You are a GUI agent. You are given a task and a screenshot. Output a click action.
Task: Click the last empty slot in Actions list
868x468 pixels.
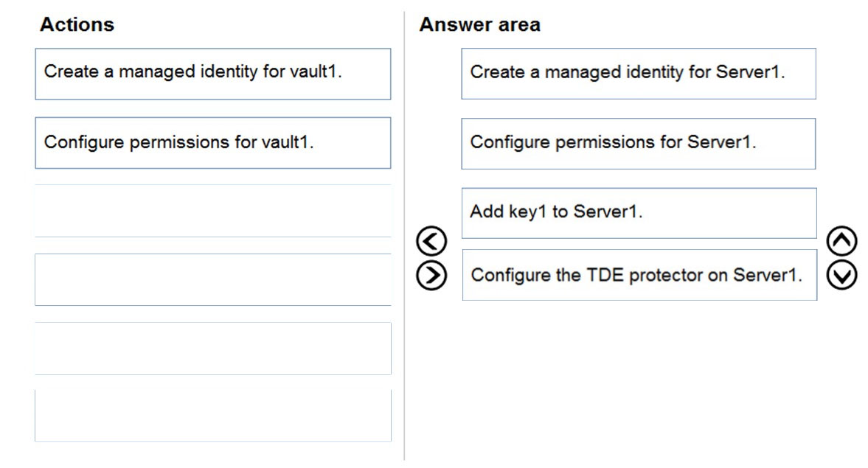pyautogui.click(x=213, y=416)
